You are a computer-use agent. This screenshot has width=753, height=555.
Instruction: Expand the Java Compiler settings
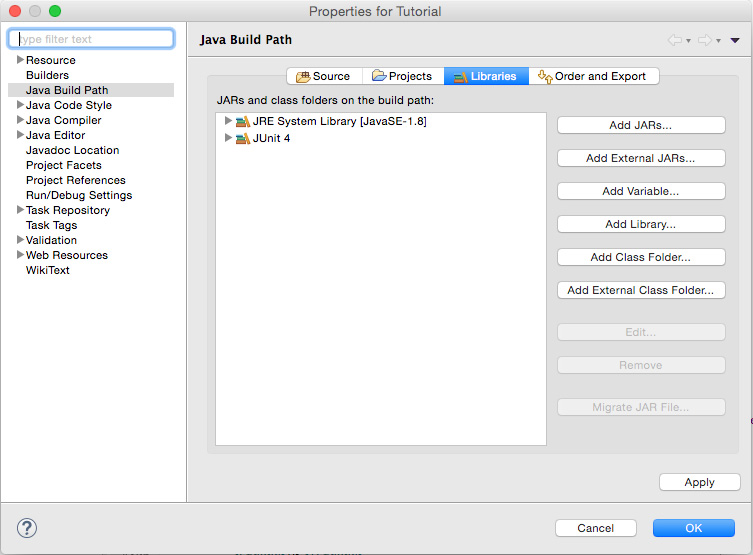[x=20, y=120]
